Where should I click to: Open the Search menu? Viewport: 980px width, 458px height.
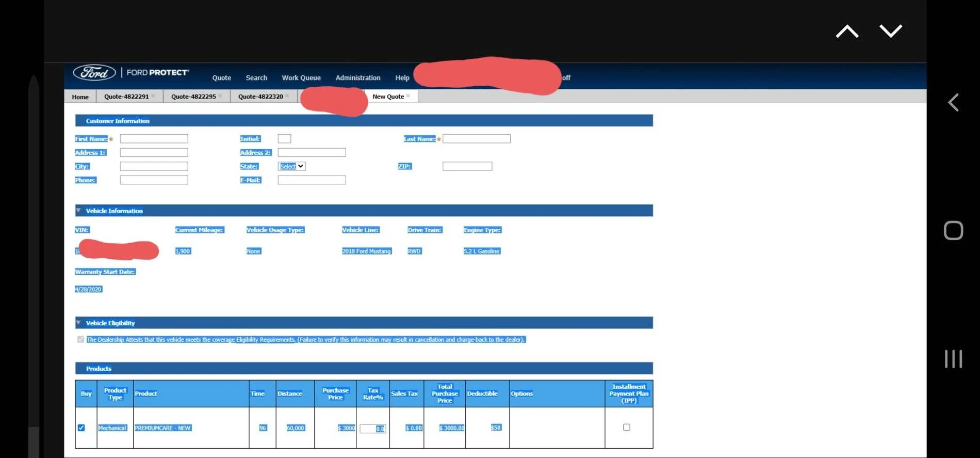coord(256,78)
